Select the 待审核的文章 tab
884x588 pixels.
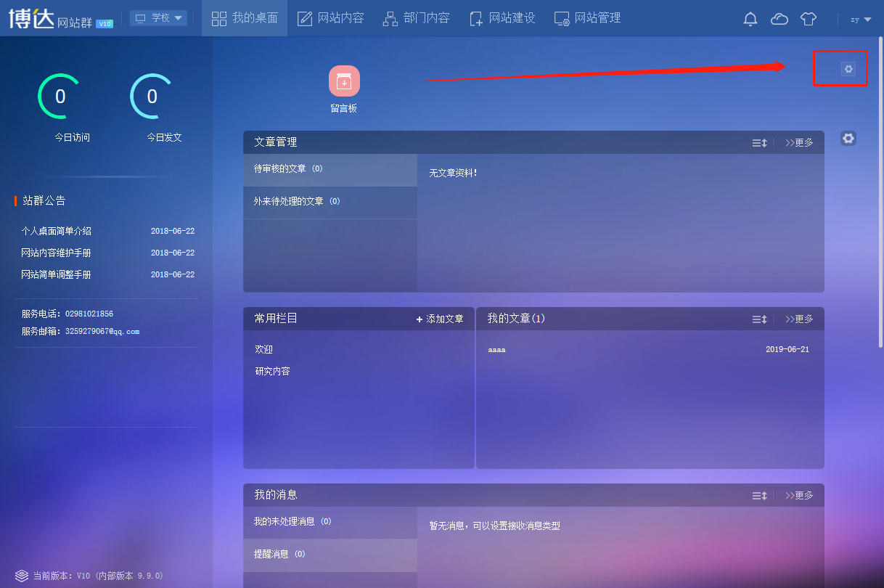(288, 169)
